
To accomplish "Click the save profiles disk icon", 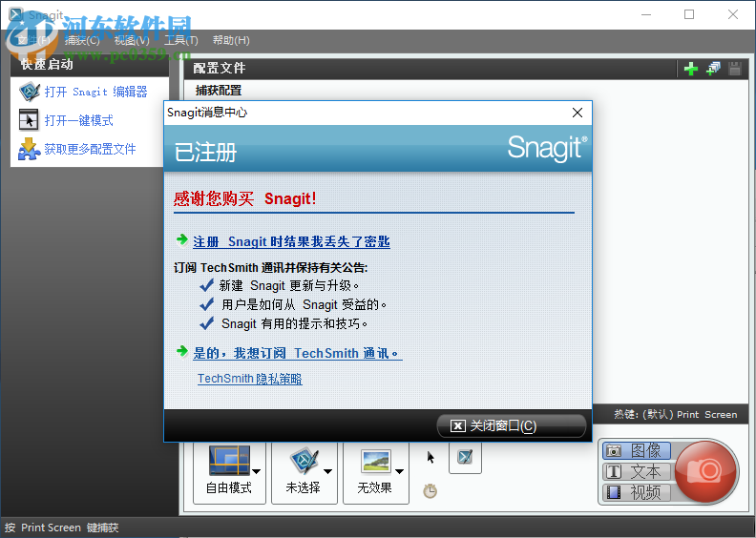I will pos(735,68).
